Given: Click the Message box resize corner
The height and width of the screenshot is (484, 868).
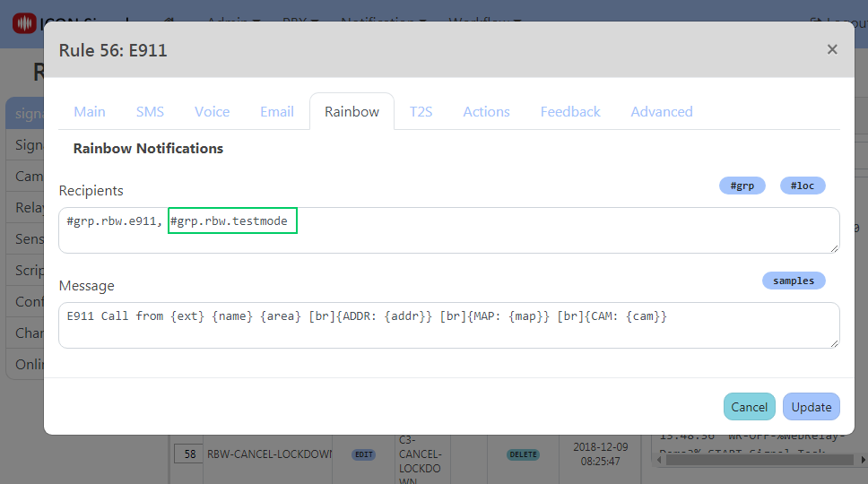Looking at the screenshot, I should 835,342.
